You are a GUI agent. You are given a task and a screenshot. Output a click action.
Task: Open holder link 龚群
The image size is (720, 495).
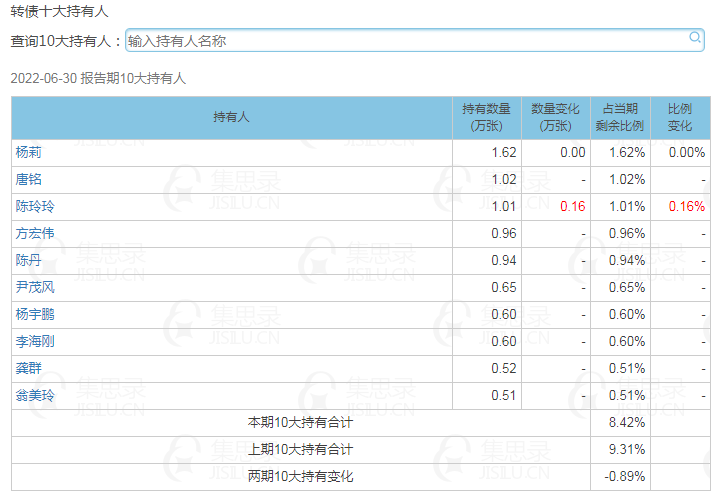coord(28,368)
